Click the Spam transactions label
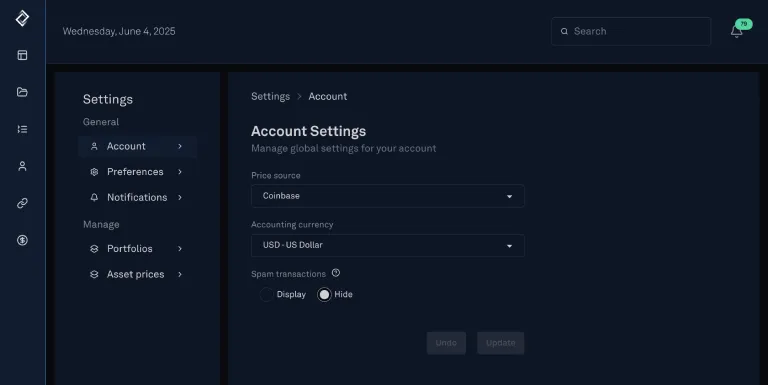The height and width of the screenshot is (385, 768). pos(288,274)
